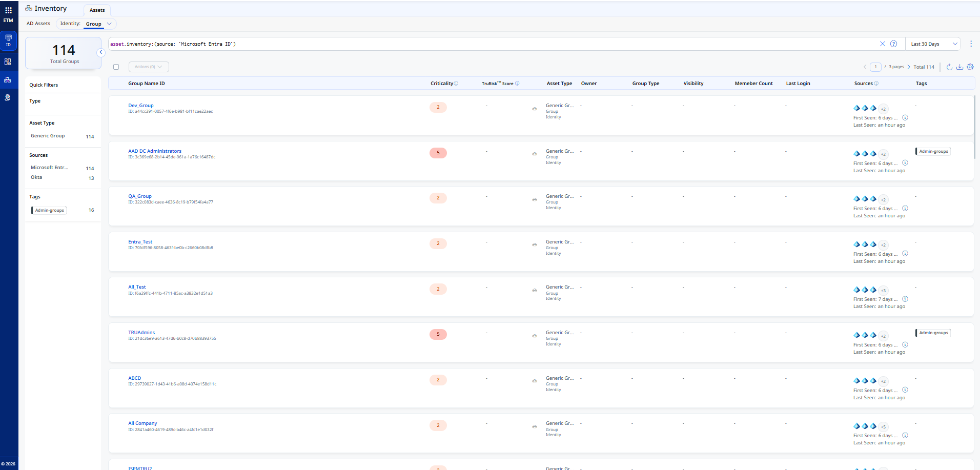Tick the select-all groups checkbox
The image size is (980, 470).
pyautogui.click(x=116, y=67)
